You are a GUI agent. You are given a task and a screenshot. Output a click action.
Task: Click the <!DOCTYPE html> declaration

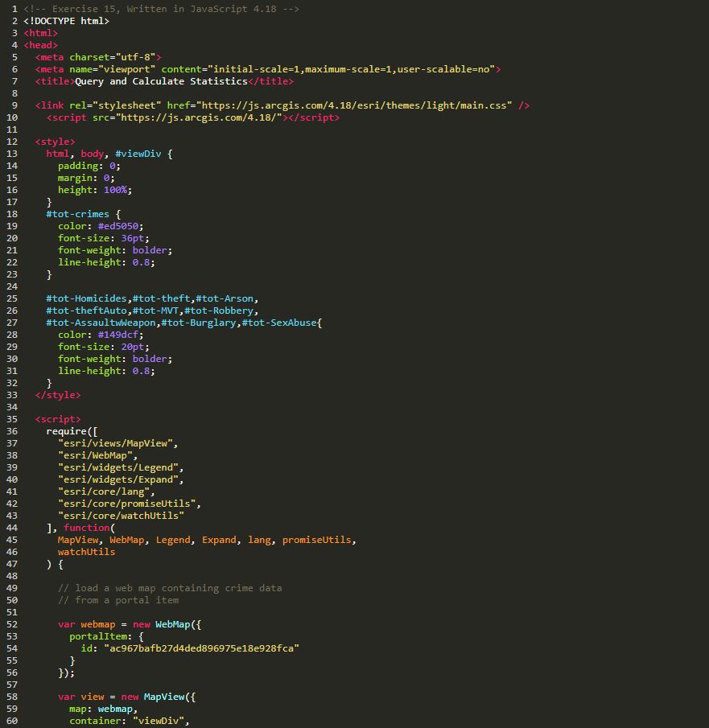click(66, 21)
